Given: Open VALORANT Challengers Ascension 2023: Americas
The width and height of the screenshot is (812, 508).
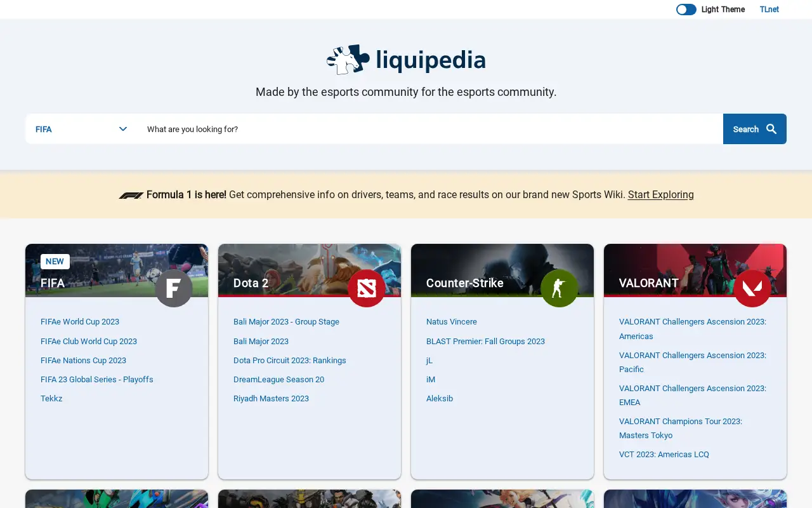Looking at the screenshot, I should (693, 329).
